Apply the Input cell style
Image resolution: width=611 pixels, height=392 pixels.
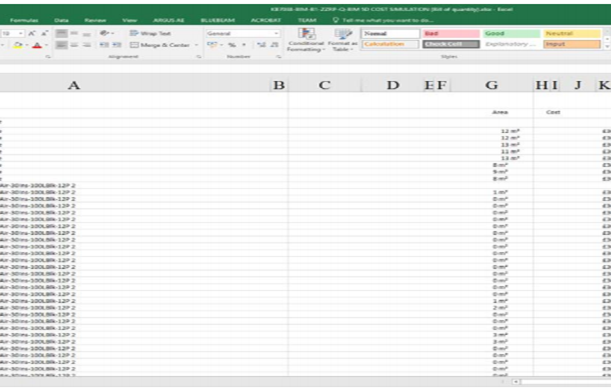[x=572, y=44]
